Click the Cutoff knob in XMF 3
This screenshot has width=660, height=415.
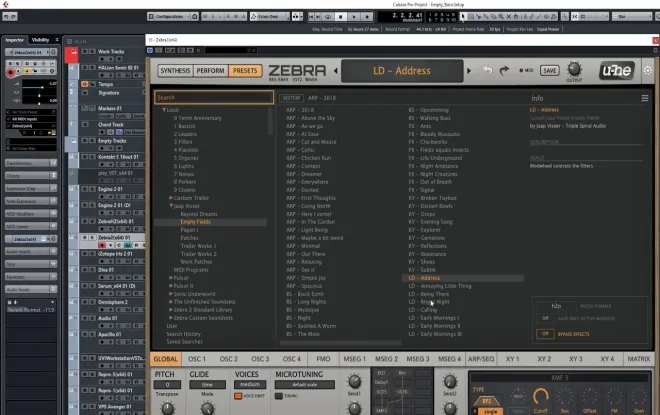click(x=541, y=397)
